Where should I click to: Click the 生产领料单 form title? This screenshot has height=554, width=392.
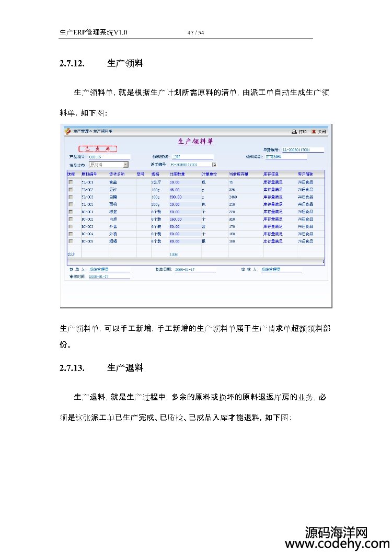[x=196, y=141]
